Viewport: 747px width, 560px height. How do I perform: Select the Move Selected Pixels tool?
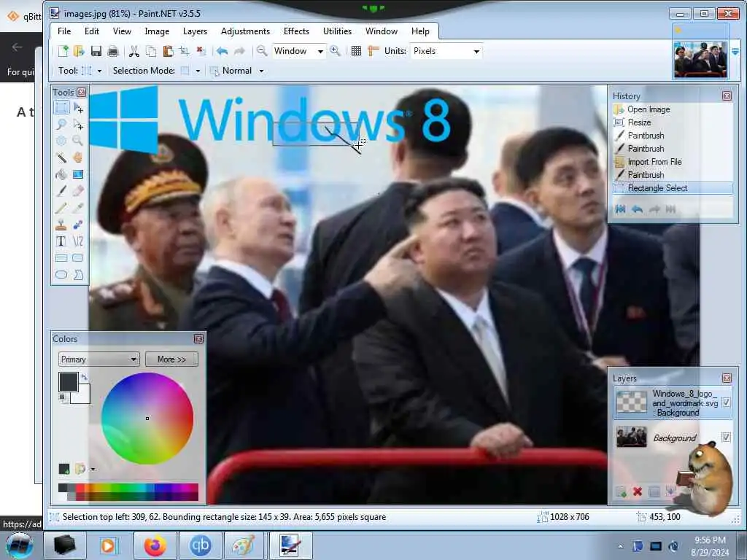[78, 108]
